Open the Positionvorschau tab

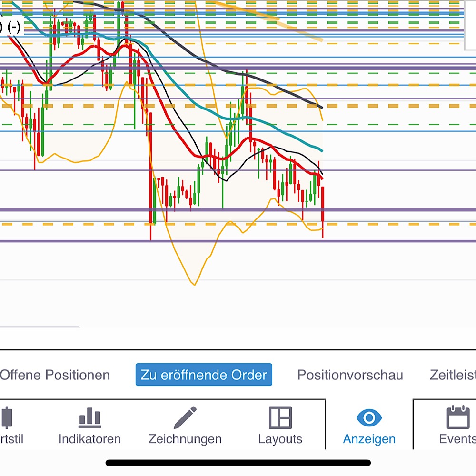(x=350, y=375)
